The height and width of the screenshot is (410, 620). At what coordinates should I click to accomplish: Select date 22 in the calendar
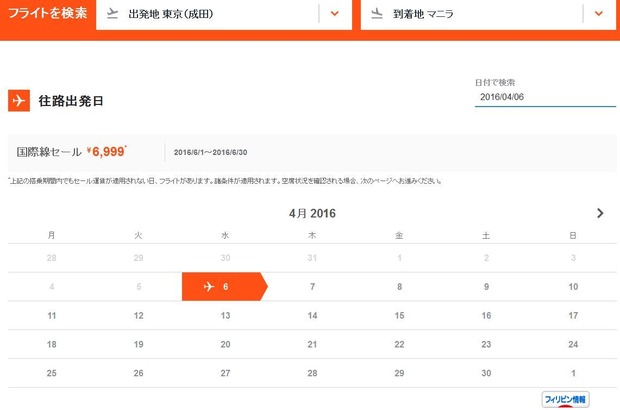399,344
